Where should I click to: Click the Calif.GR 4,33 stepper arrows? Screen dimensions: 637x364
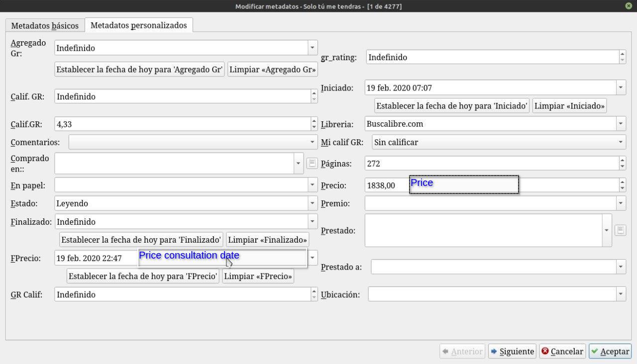pyautogui.click(x=314, y=124)
